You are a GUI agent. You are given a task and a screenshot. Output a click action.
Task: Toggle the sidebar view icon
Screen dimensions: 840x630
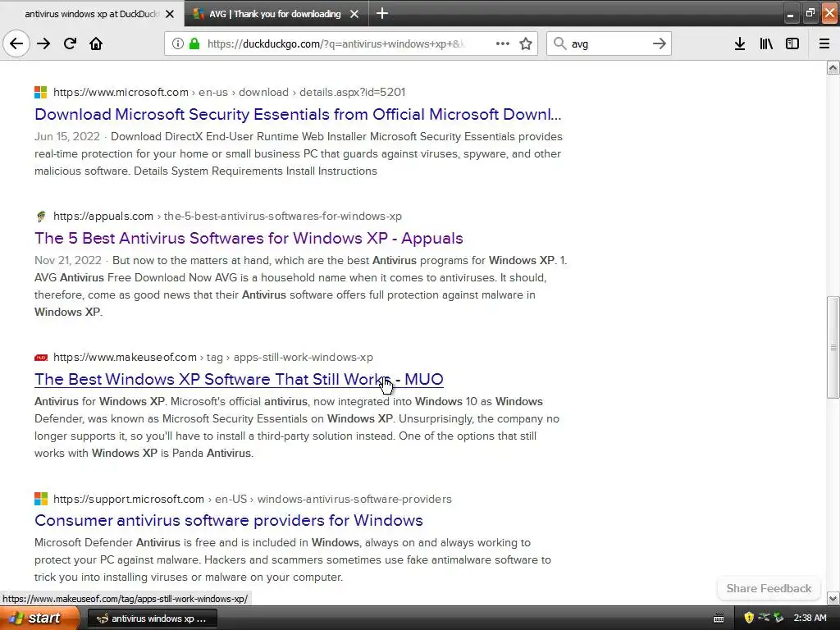coord(792,43)
